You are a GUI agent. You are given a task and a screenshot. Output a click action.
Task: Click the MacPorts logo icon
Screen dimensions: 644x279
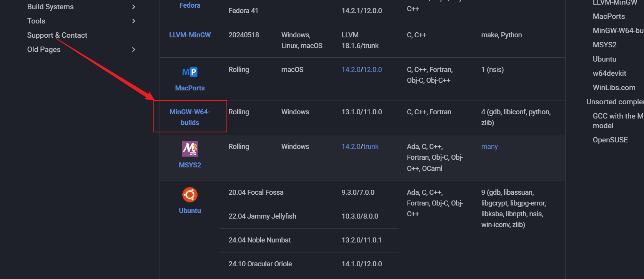(x=190, y=72)
